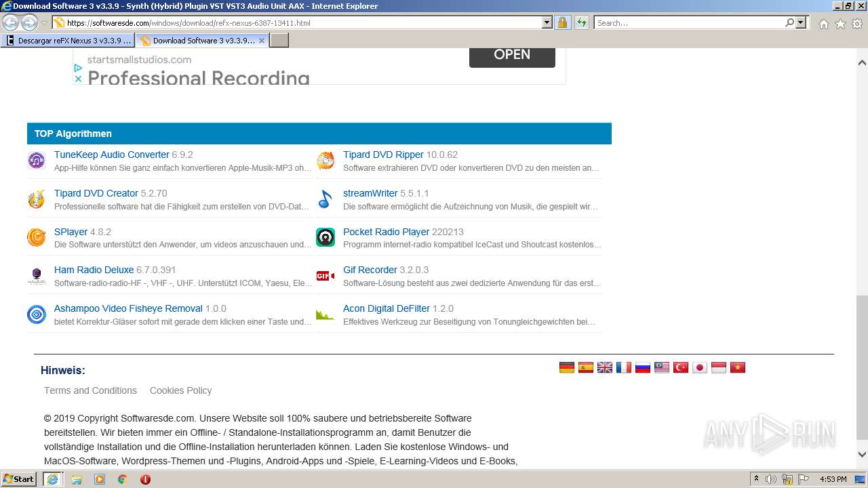The height and width of the screenshot is (488, 868).
Task: Switch language with the Turkish flag
Action: 681,367
